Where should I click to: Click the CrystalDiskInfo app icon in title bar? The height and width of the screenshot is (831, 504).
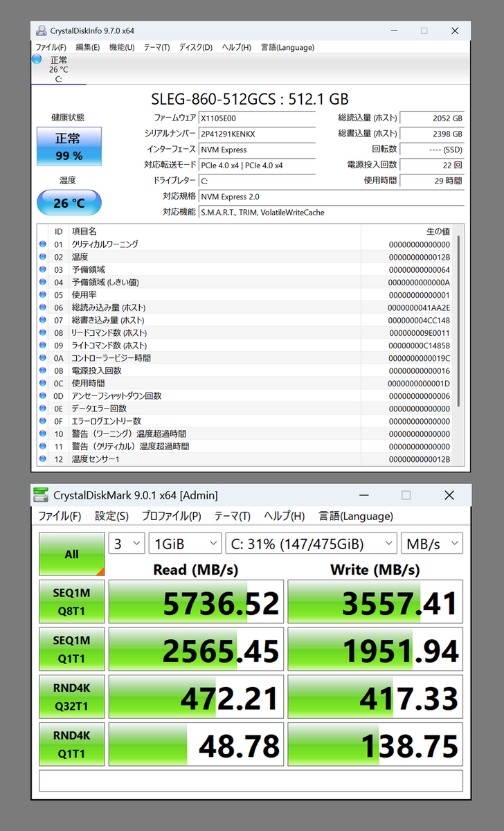click(x=42, y=30)
